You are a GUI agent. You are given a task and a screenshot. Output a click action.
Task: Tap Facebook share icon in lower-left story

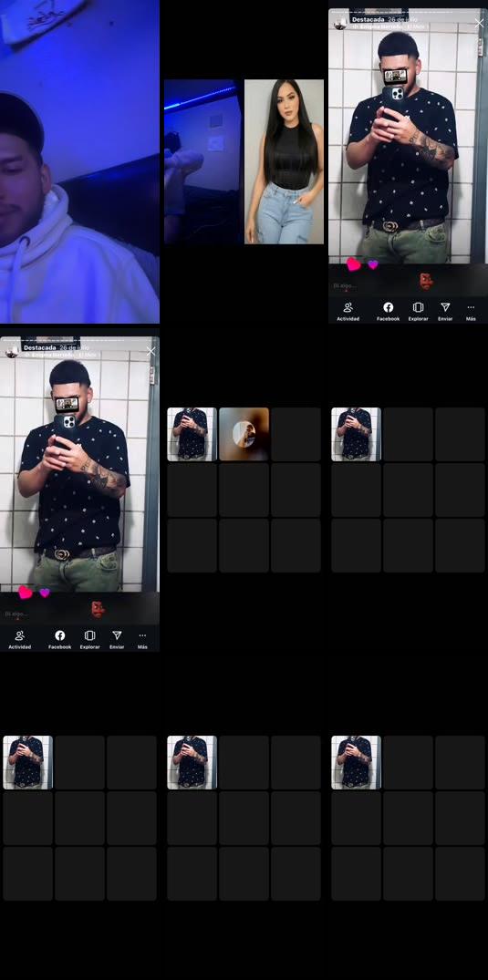(x=59, y=639)
